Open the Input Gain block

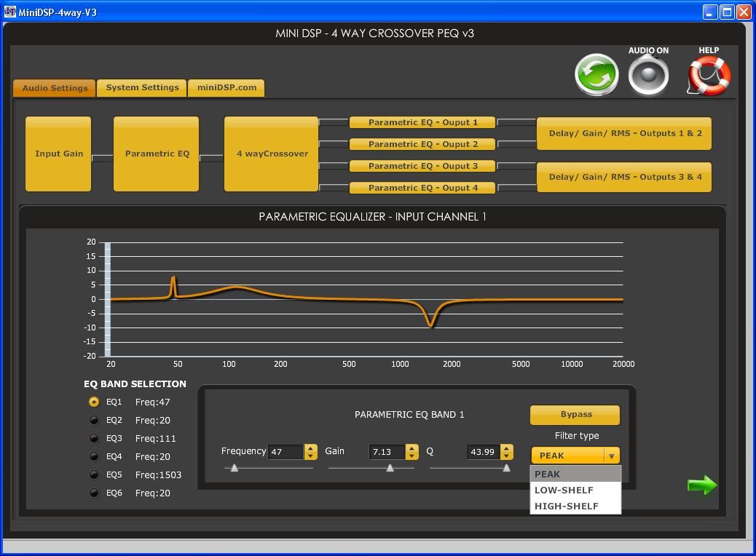coord(58,154)
